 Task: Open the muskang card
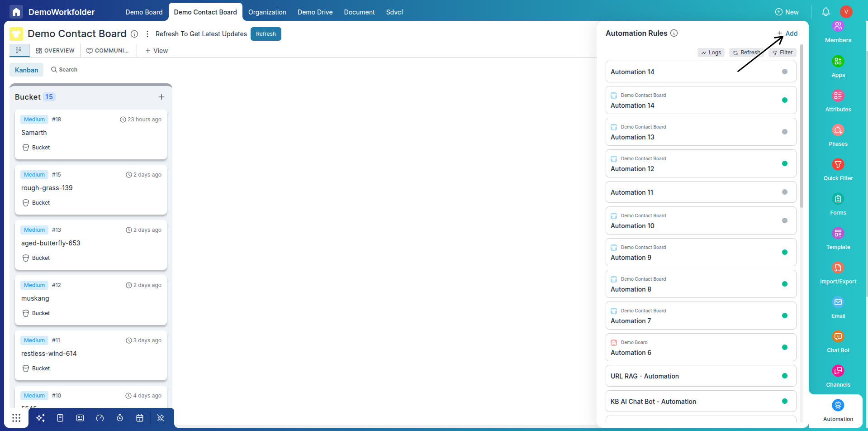91,300
